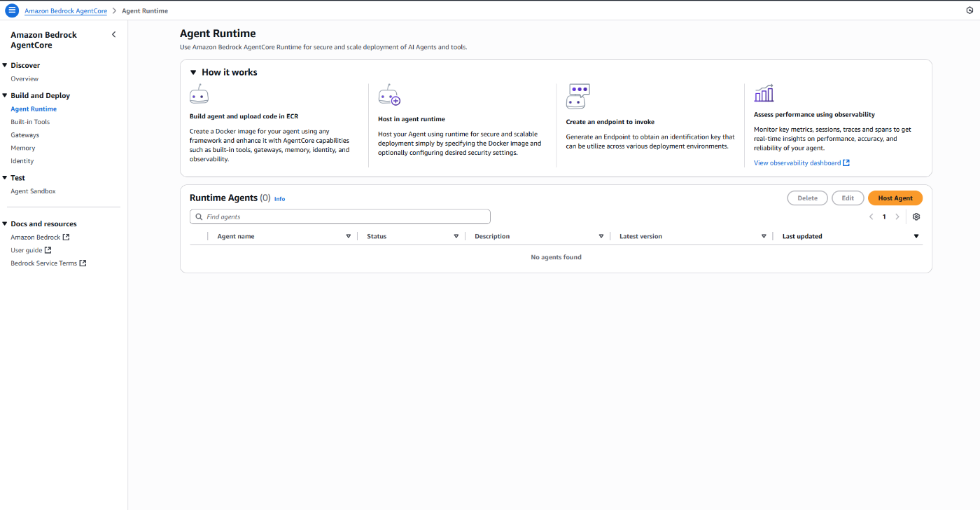Screen dimensions: 980x510
Task: Click the No agents found message
Action: (556, 257)
